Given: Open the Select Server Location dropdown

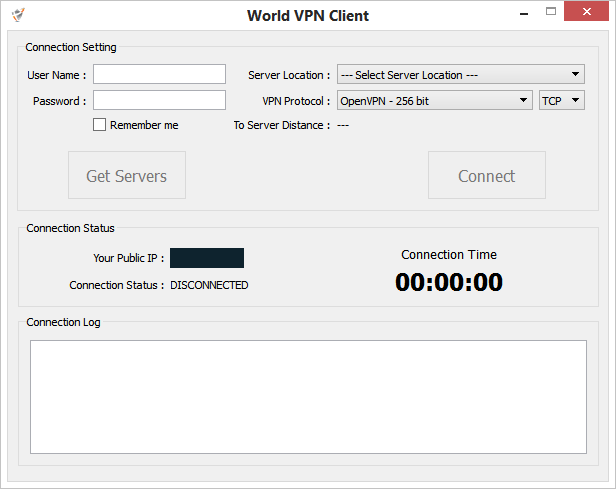Looking at the screenshot, I should (460, 74).
